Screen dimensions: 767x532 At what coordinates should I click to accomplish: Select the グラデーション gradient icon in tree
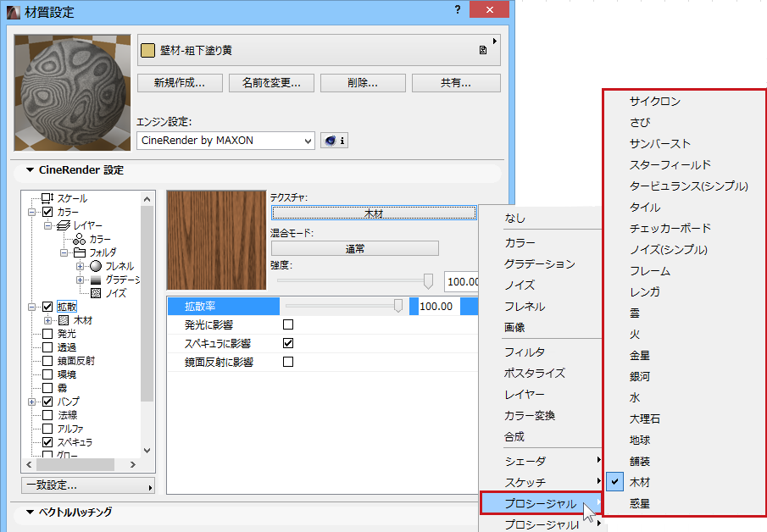click(x=96, y=280)
